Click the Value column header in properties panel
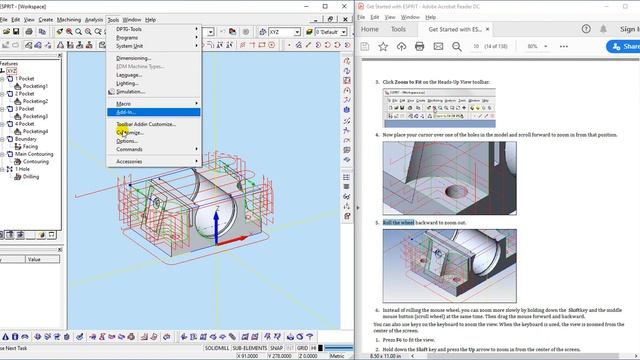This screenshot has width=640, height=360. pyautogui.click(x=42, y=259)
